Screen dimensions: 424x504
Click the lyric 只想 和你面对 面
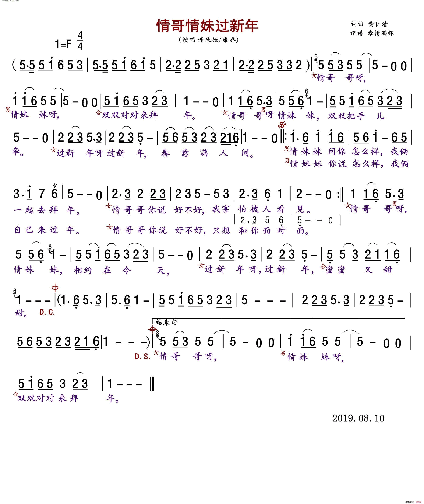pyautogui.click(x=261, y=231)
